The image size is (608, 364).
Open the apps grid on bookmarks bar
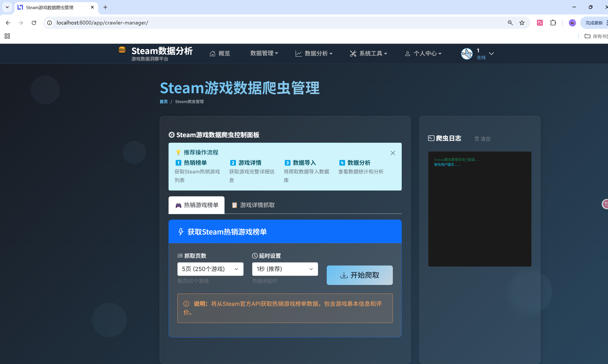(x=7, y=36)
